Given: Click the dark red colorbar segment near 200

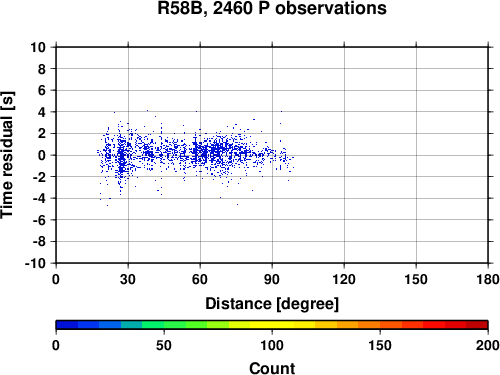Looking at the screenshot, I should coord(477,325).
